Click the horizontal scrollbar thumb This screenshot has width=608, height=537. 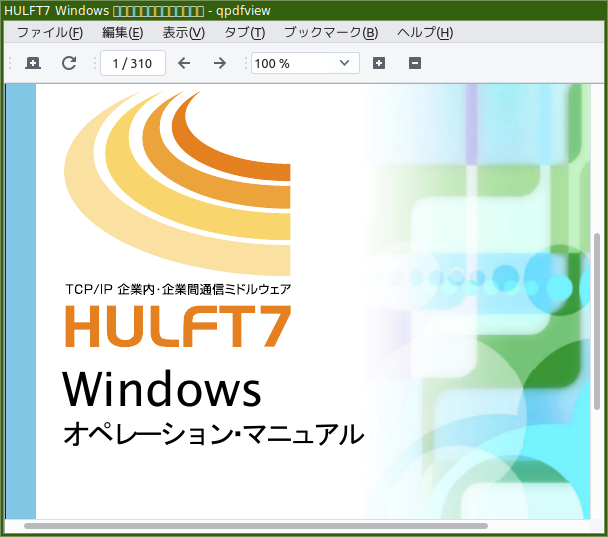256,526
